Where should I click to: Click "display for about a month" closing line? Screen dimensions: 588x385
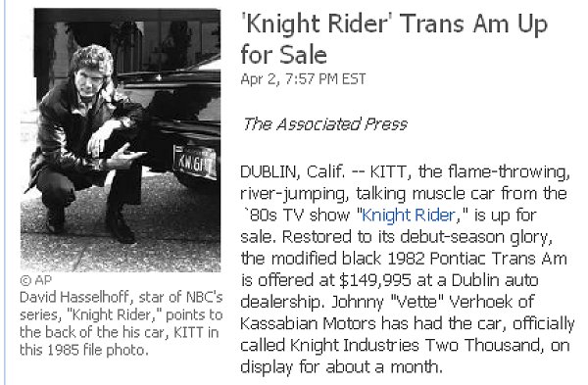coord(341,367)
